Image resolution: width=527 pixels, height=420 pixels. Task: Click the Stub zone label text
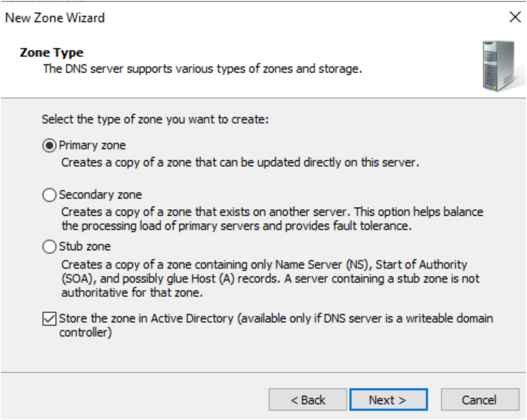pos(85,247)
